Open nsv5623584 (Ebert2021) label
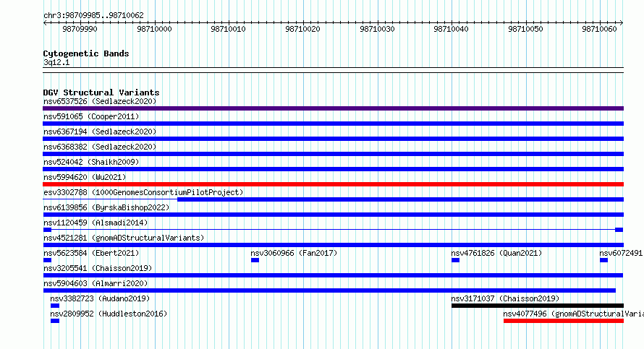 click(91, 253)
